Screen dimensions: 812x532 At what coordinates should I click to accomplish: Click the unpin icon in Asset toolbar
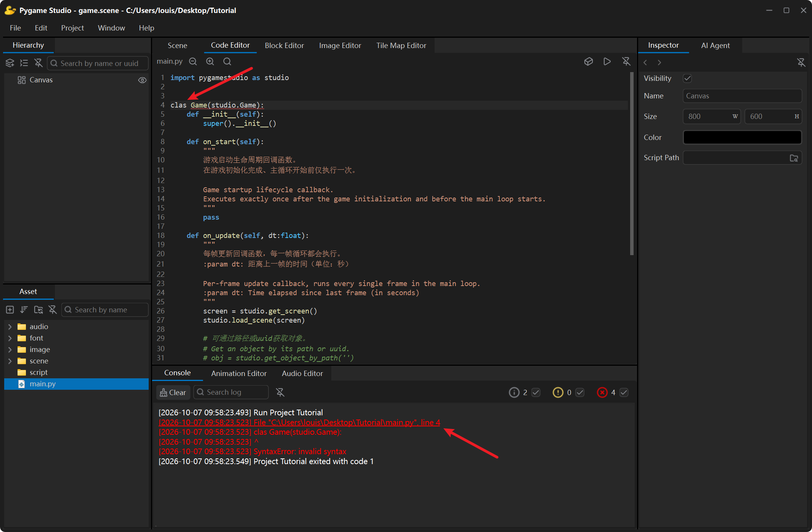(x=53, y=310)
